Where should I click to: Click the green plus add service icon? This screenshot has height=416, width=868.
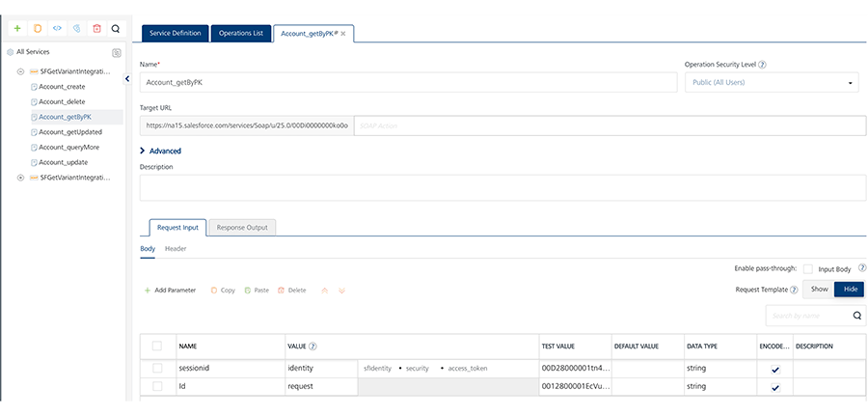coord(16,29)
